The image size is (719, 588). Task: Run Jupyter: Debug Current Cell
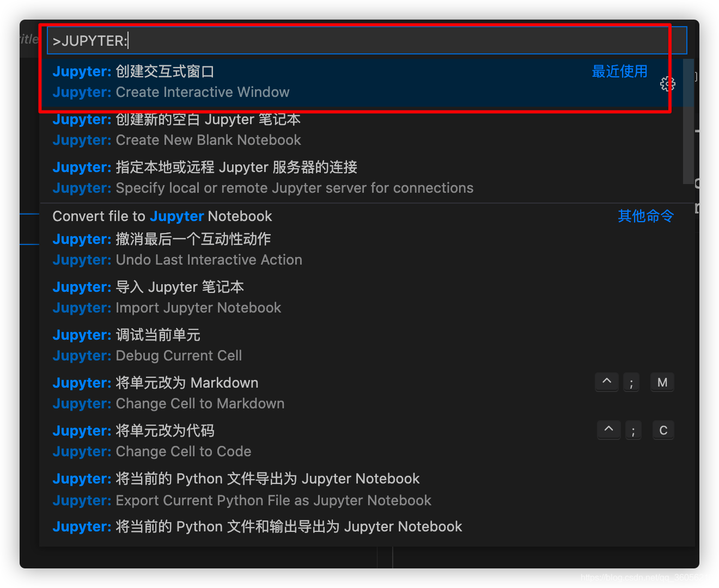coord(361,346)
